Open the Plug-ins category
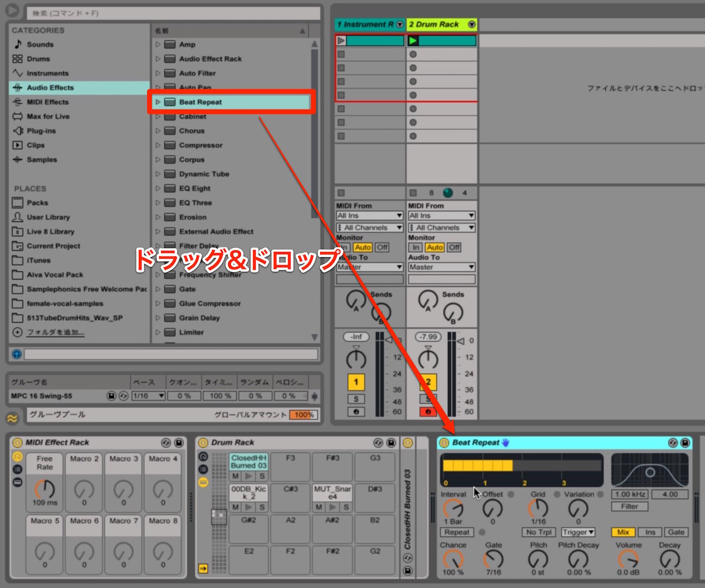Viewport: 705px width, 588px height. pos(41,131)
